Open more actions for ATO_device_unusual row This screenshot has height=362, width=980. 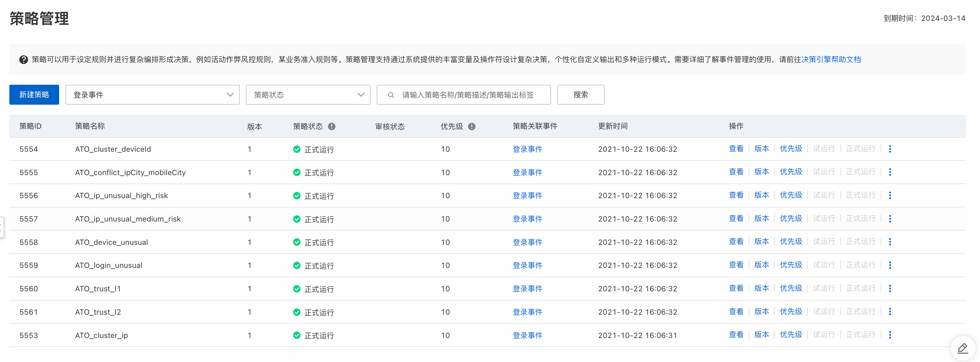[890, 242]
